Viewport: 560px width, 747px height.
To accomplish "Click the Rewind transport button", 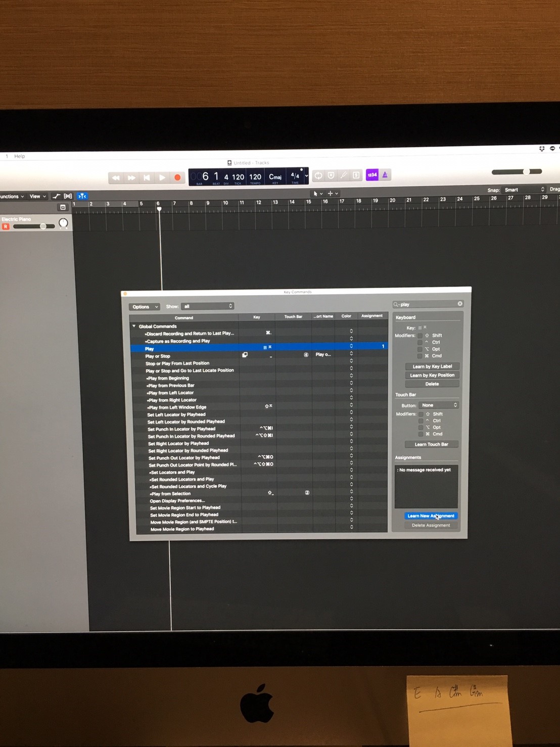I will point(116,178).
